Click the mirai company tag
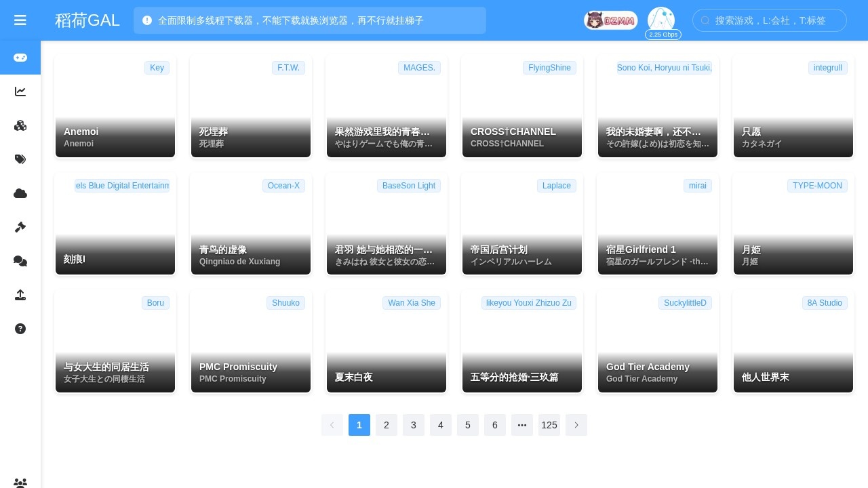 coord(698,186)
